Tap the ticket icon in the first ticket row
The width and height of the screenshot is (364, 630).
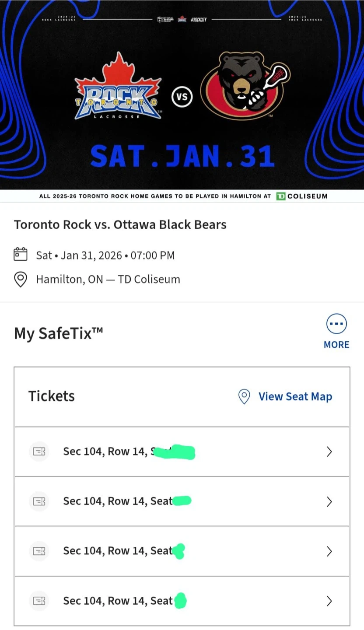(39, 451)
